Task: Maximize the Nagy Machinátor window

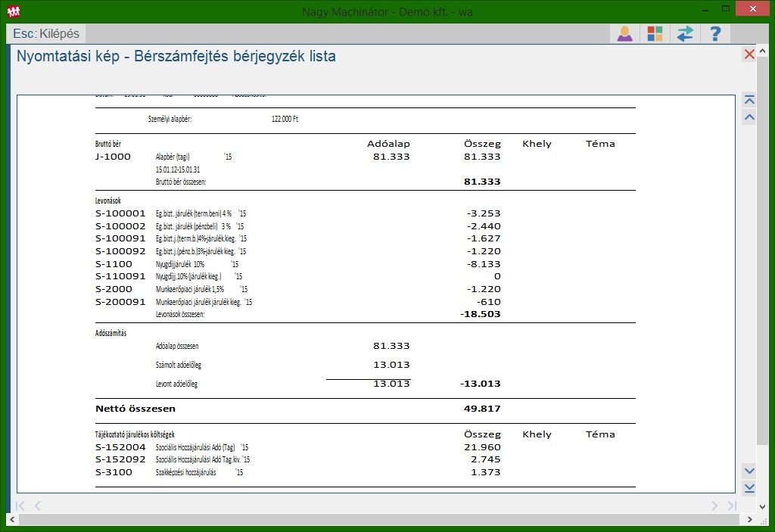Action: [726, 9]
